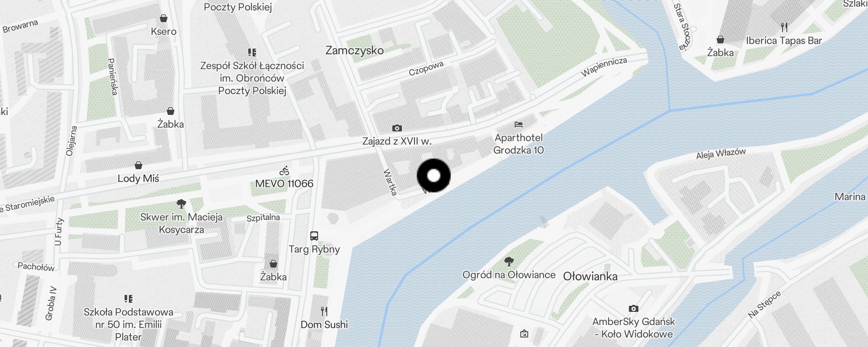The height and width of the screenshot is (347, 868).
Task: Click the black location pin marker
Action: 434,176
